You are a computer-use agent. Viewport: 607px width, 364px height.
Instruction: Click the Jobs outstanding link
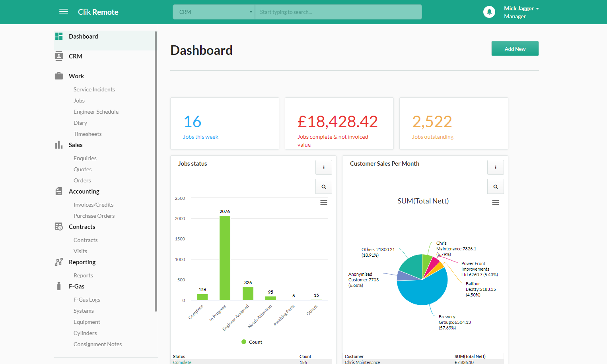[x=433, y=137]
